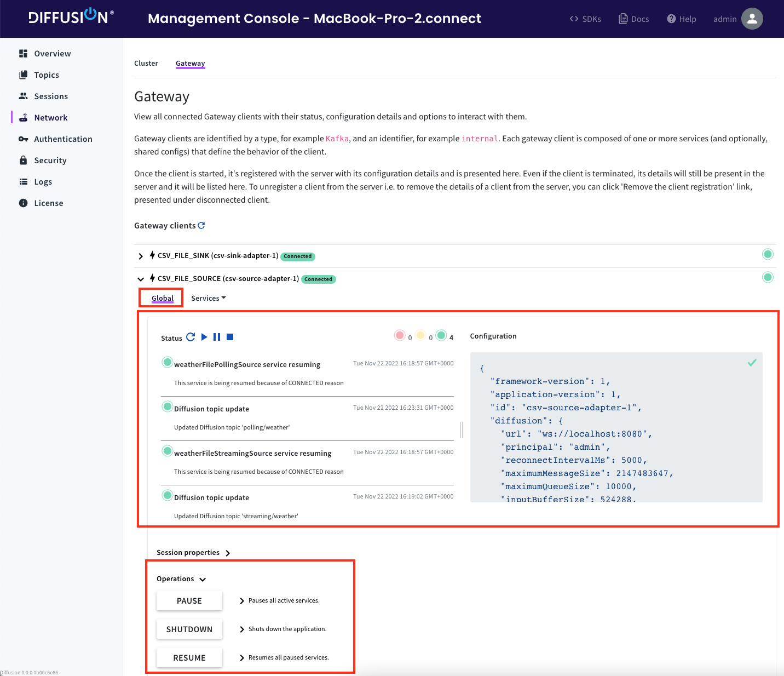Click the Status refresh icon
Screen dimensions: 784x676
tap(191, 337)
